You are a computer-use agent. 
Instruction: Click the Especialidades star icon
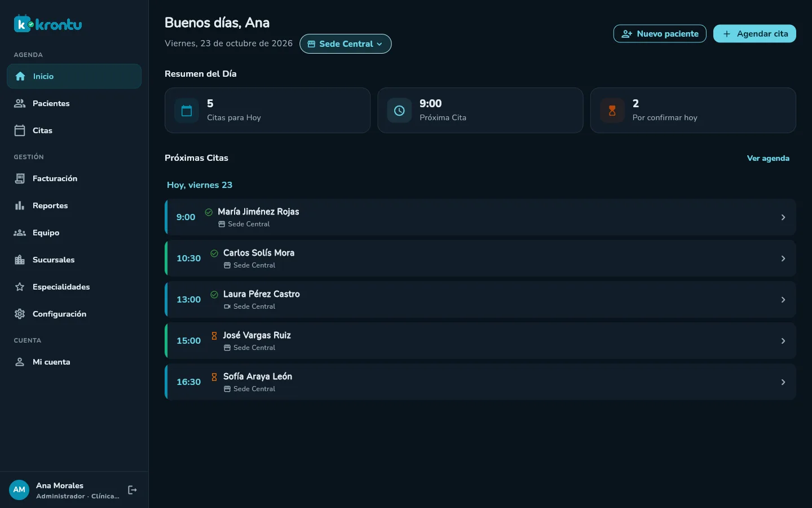point(20,287)
